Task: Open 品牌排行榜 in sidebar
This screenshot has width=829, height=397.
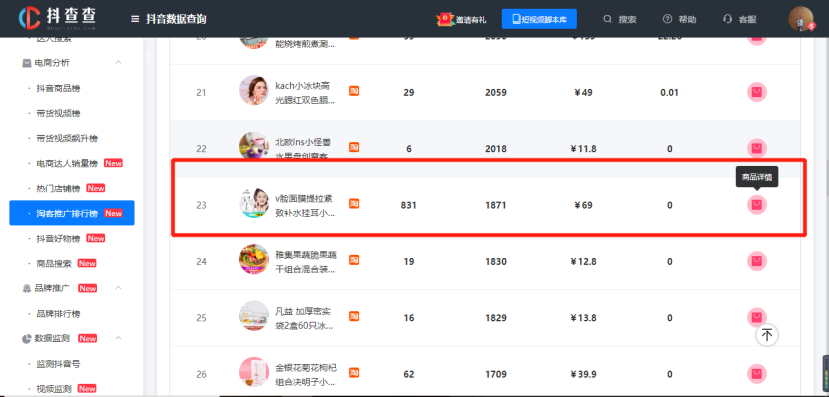Action: coord(58,313)
